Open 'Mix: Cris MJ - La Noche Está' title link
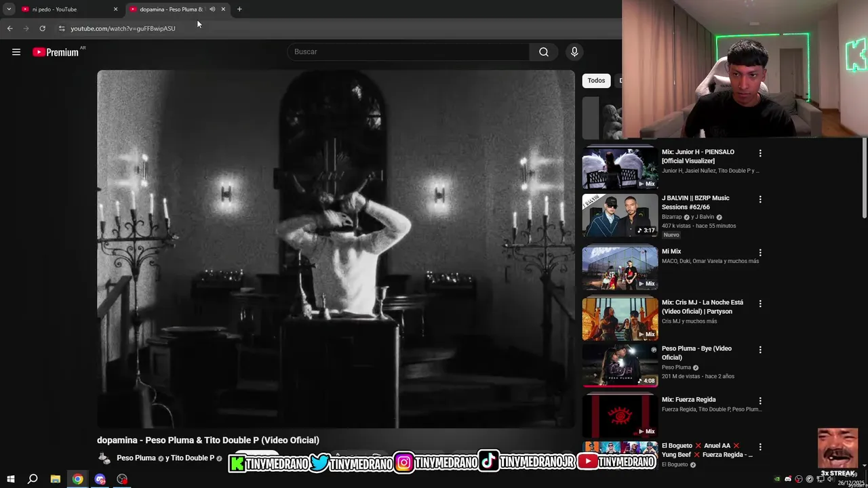The width and height of the screenshot is (868, 488). [x=703, y=307]
